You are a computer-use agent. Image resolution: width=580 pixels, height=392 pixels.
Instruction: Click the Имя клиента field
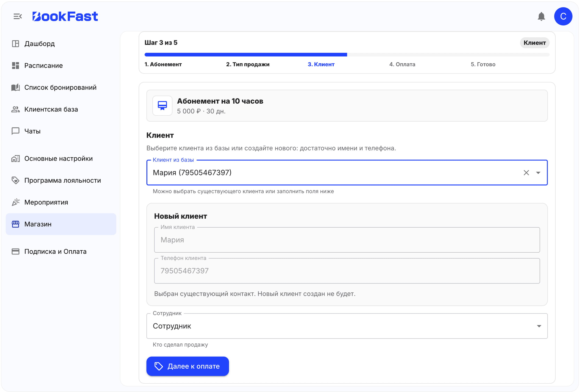pyautogui.click(x=347, y=240)
